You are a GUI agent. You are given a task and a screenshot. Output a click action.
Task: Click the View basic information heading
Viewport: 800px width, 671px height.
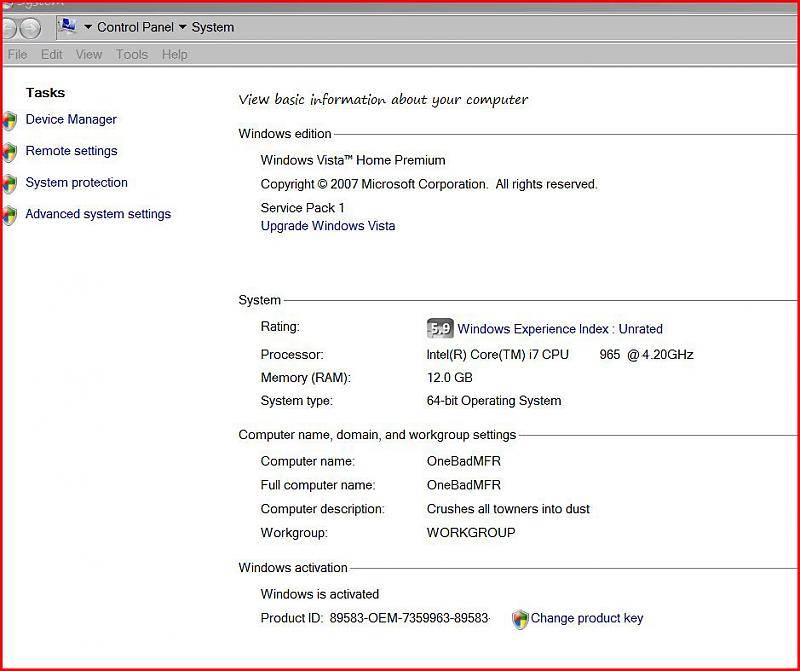383,100
